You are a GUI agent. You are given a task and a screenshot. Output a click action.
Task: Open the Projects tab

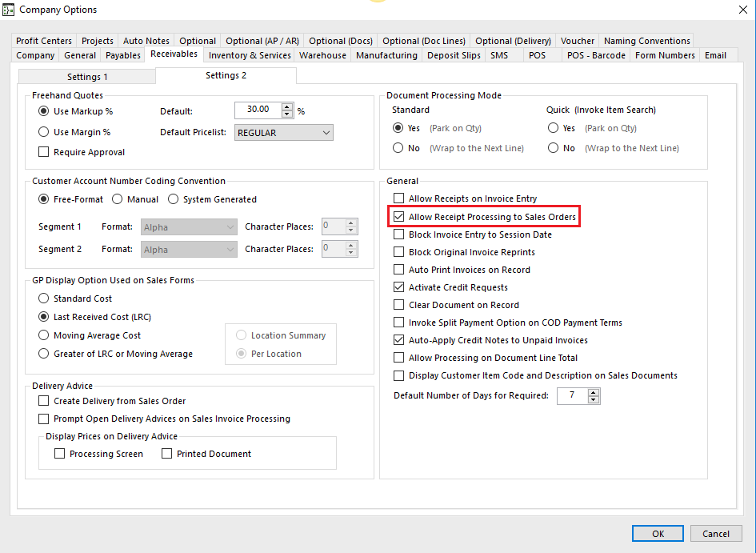click(x=98, y=41)
